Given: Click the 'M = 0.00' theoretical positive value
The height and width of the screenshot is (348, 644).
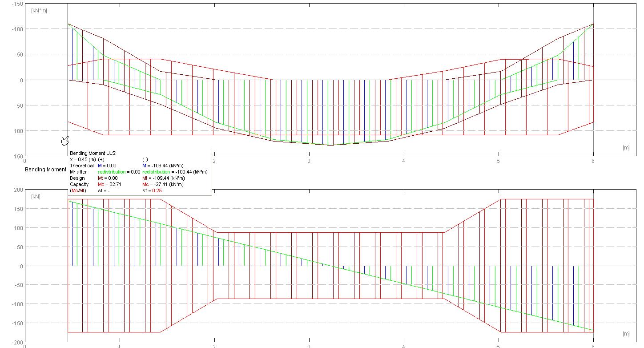Looking at the screenshot, I should pos(107,166).
